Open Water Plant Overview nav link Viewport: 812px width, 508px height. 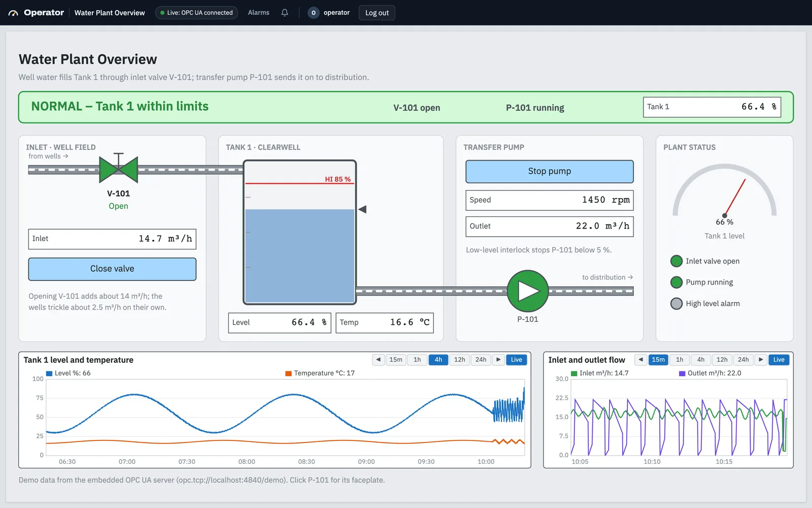pos(110,13)
